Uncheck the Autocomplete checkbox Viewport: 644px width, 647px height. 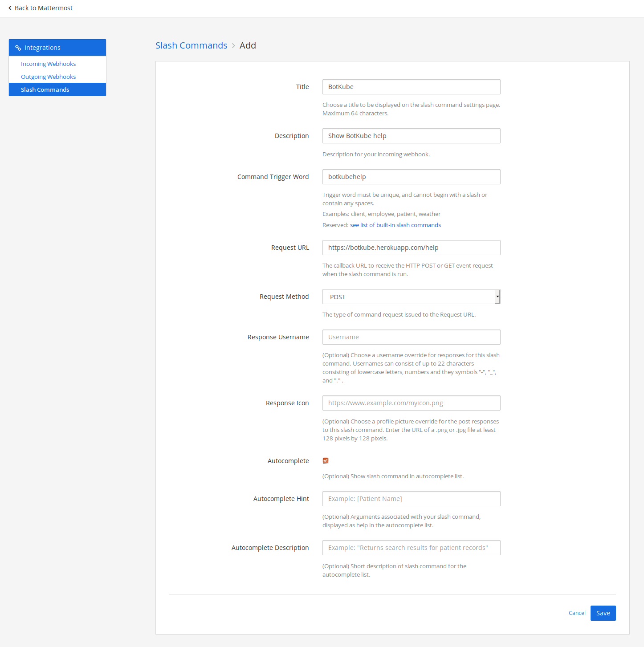[326, 461]
